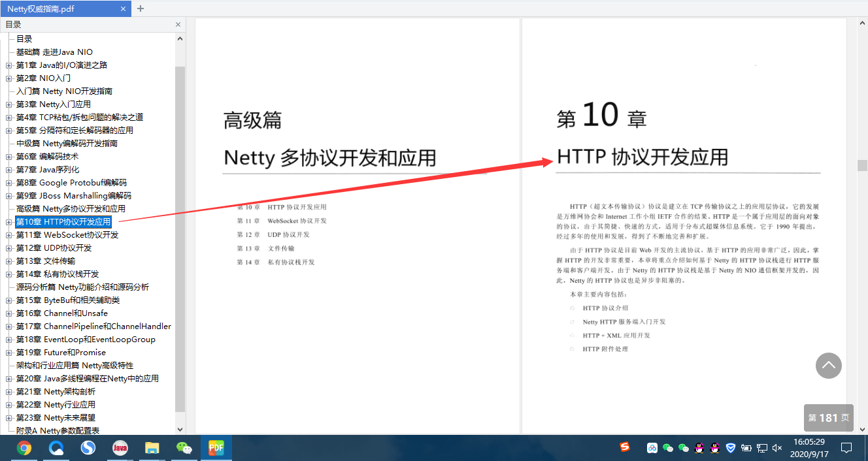This screenshot has height=461, width=868.
Task: Open bookmark 源码分析篇 Netty功能介绍和源码分析
Action: click(x=82, y=287)
